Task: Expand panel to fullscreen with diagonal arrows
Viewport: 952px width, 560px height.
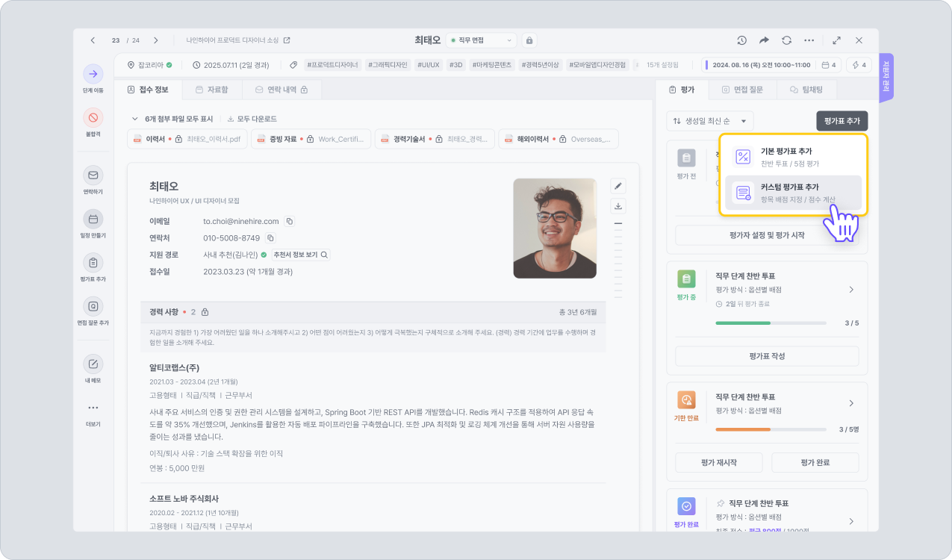Action: 837,40
